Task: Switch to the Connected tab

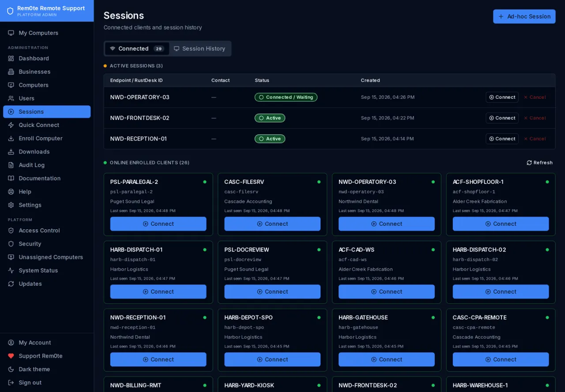Action: pyautogui.click(x=137, y=49)
